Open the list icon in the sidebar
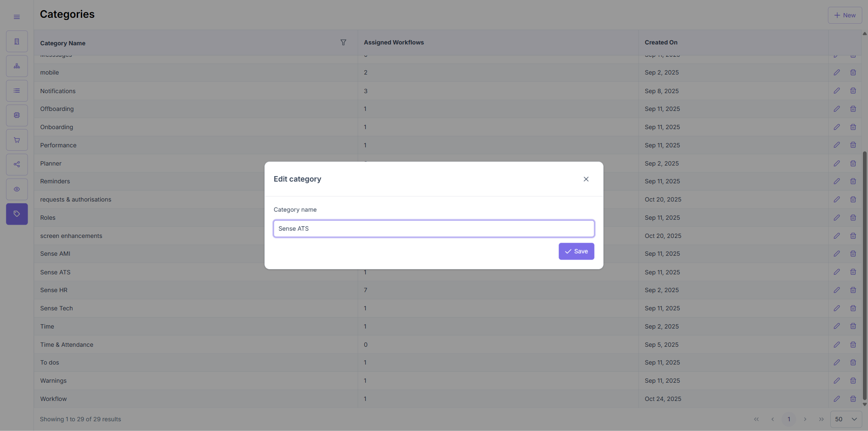868x431 pixels. point(17,91)
